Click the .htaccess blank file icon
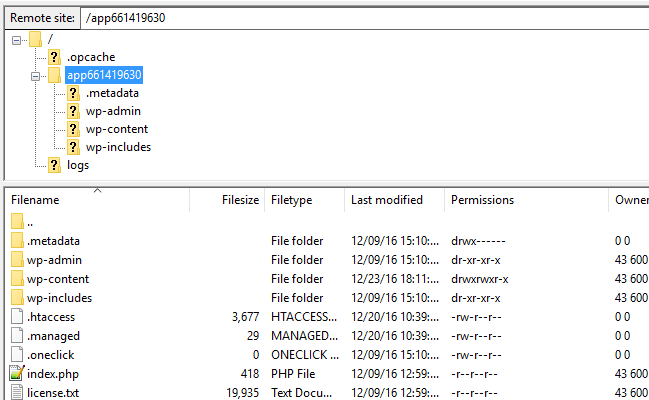 (x=17, y=317)
